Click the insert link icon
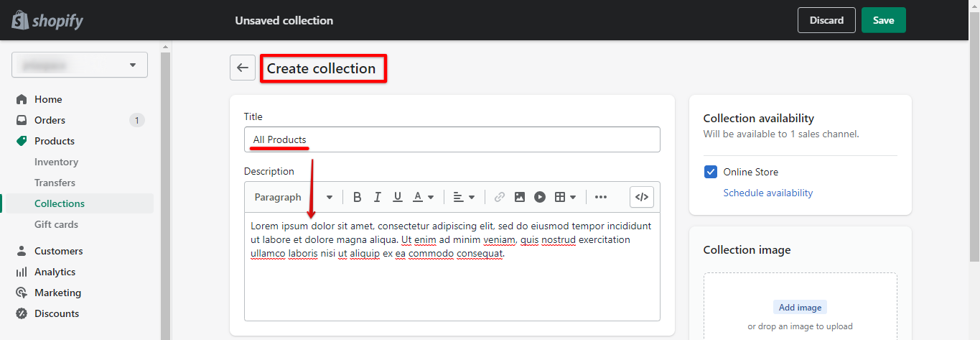 (x=500, y=197)
